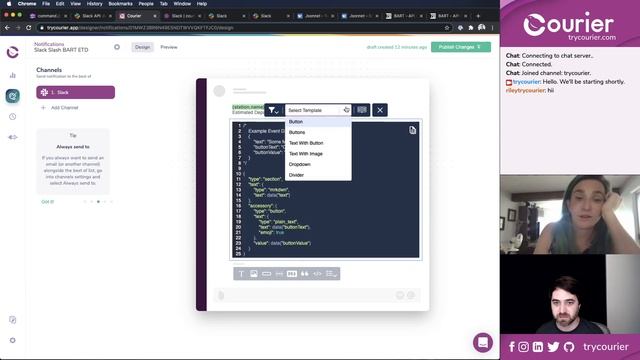Screen dimensions: 640x360
Task: Close the block toolbar with X
Action: coord(380,110)
